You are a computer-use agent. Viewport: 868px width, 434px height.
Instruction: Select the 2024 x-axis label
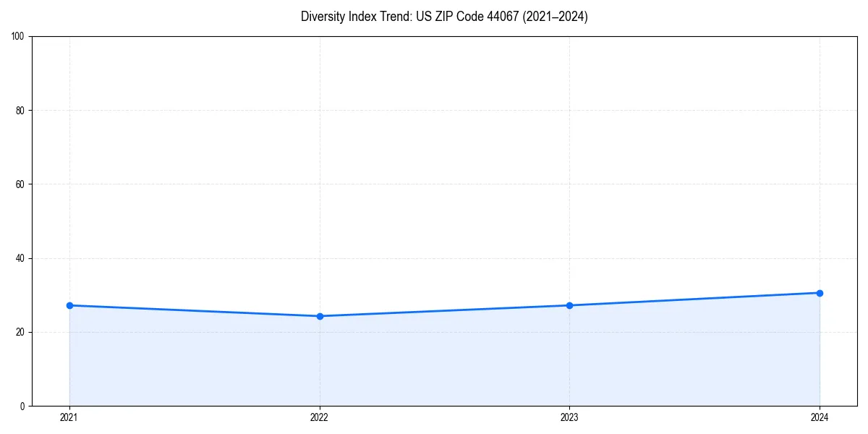(820, 417)
